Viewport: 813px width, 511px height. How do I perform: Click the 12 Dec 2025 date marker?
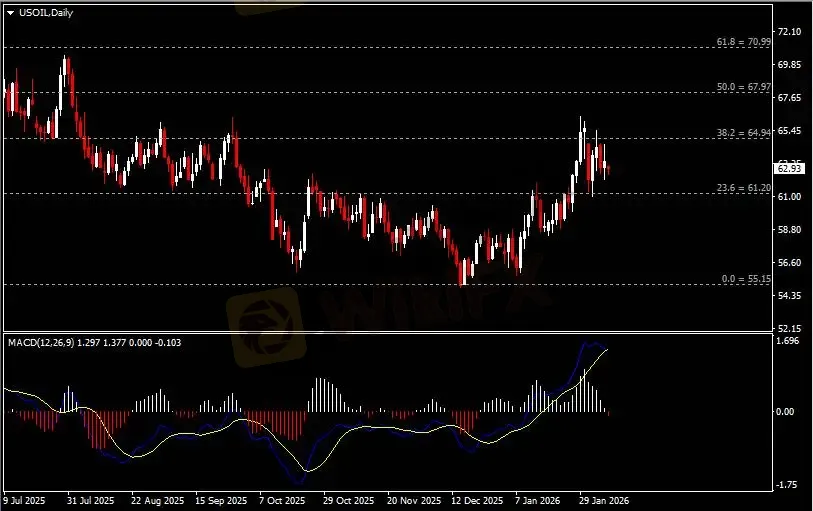[477, 501]
